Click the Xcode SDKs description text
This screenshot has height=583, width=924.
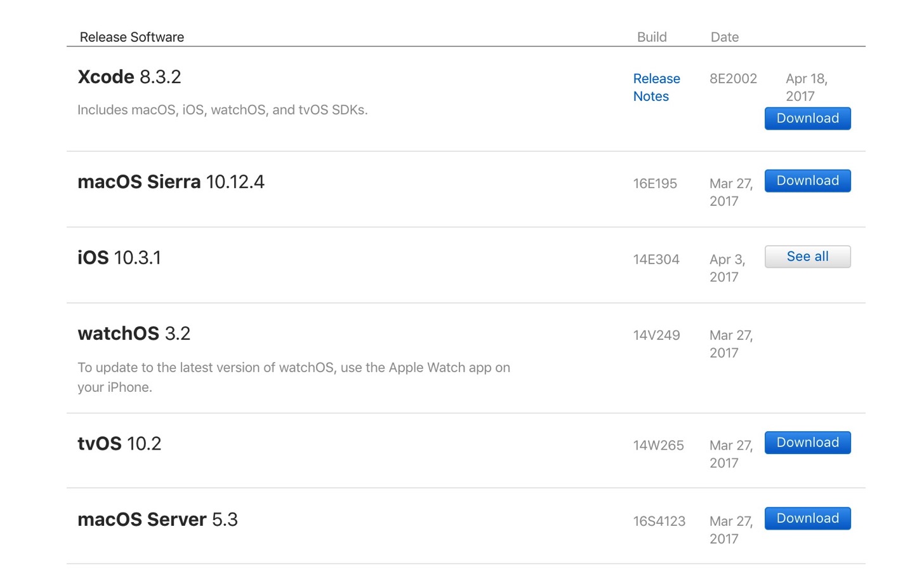[223, 110]
